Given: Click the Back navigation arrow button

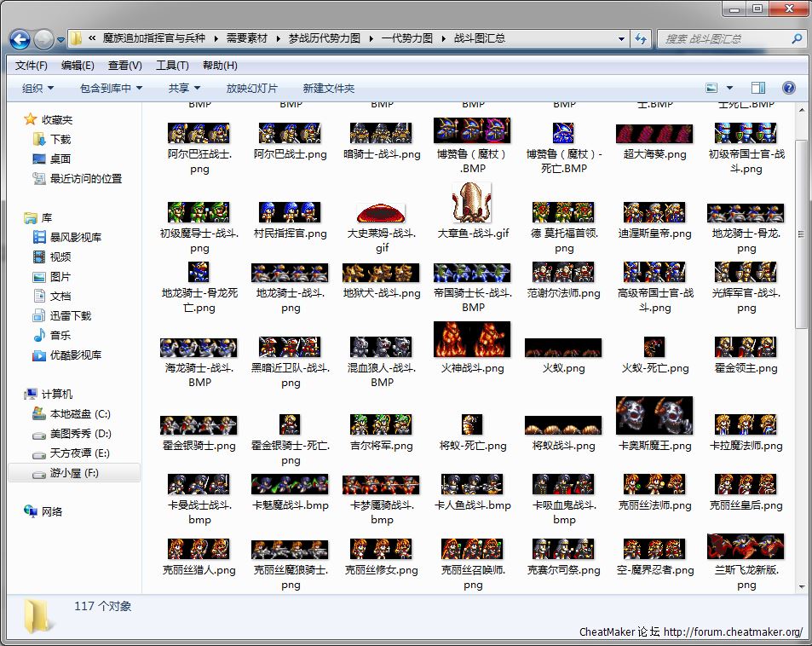Looking at the screenshot, I should pyautogui.click(x=20, y=39).
